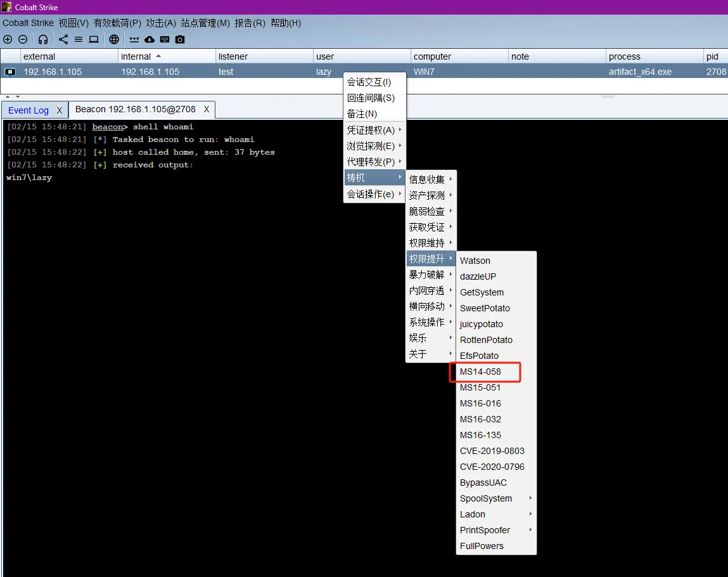The height and width of the screenshot is (577, 728).
Task: Open keystrokes with the keyboard icon
Action: pos(165,39)
